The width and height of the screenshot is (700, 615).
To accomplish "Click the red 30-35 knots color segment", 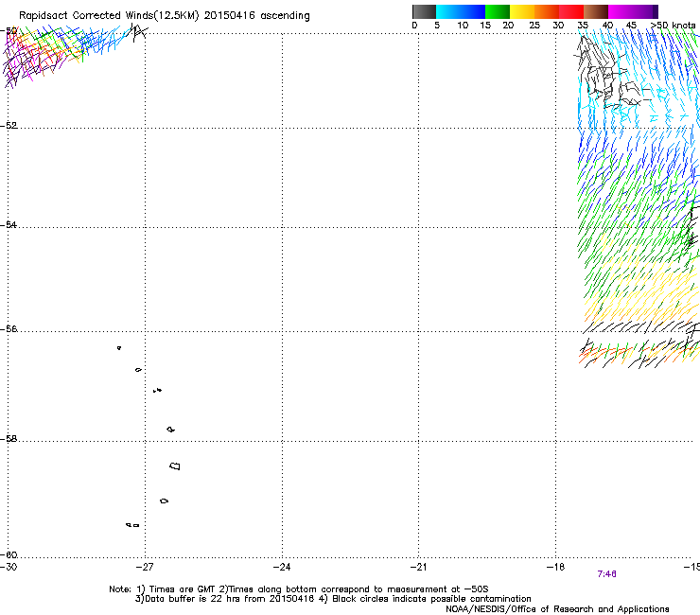I will coord(571,11).
